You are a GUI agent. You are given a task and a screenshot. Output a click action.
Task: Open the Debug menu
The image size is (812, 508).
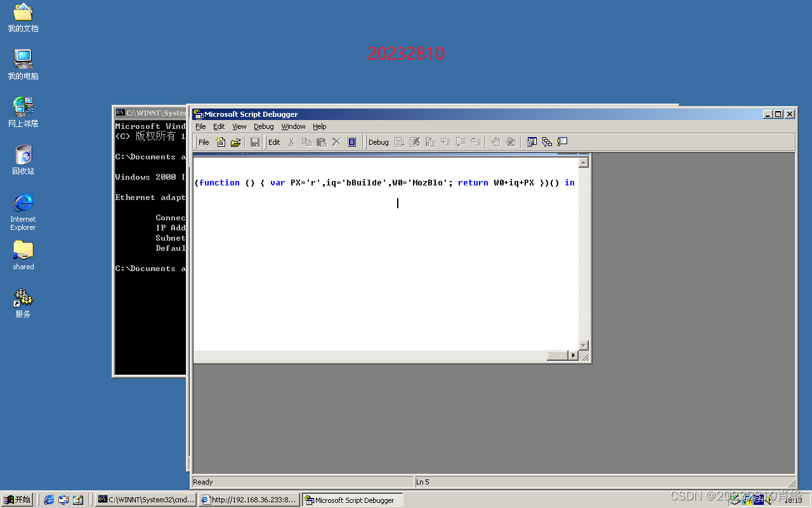[264, 126]
